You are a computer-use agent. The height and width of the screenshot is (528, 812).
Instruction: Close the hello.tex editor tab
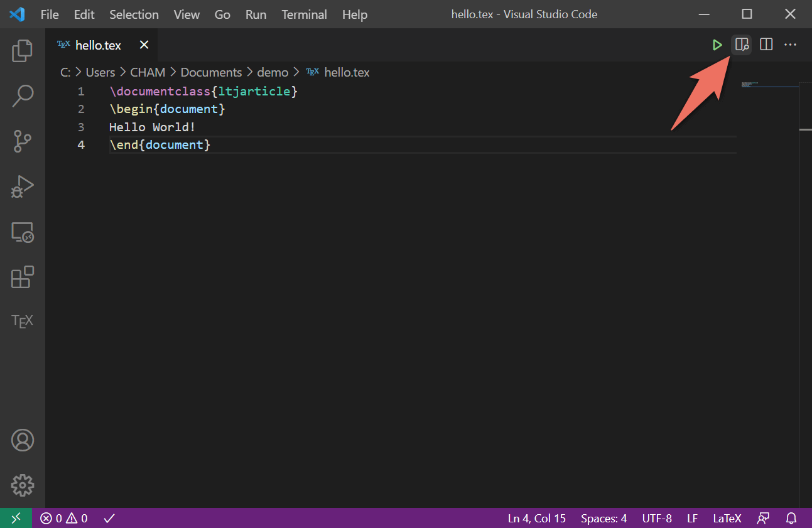coord(144,45)
